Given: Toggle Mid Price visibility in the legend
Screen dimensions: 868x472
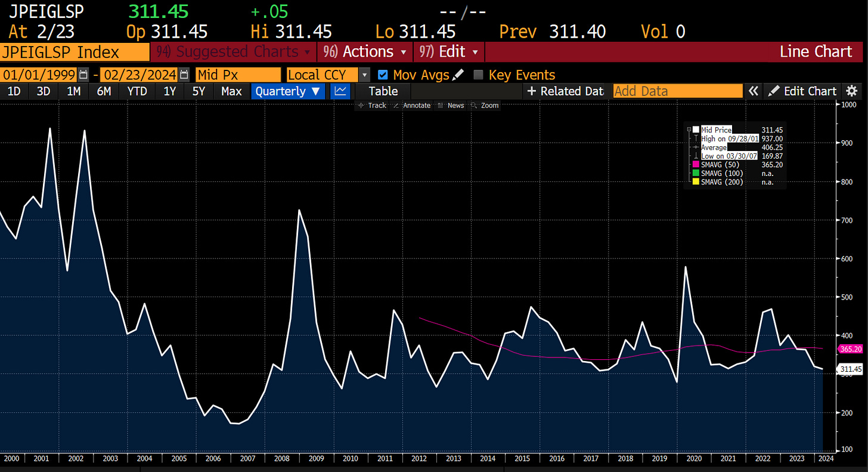Looking at the screenshot, I should click(x=695, y=129).
